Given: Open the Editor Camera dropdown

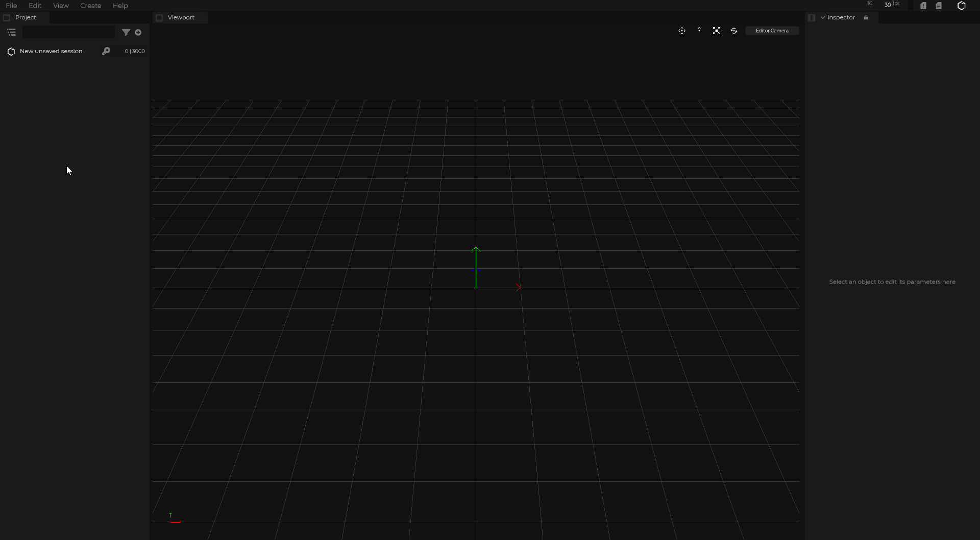Looking at the screenshot, I should (x=772, y=31).
